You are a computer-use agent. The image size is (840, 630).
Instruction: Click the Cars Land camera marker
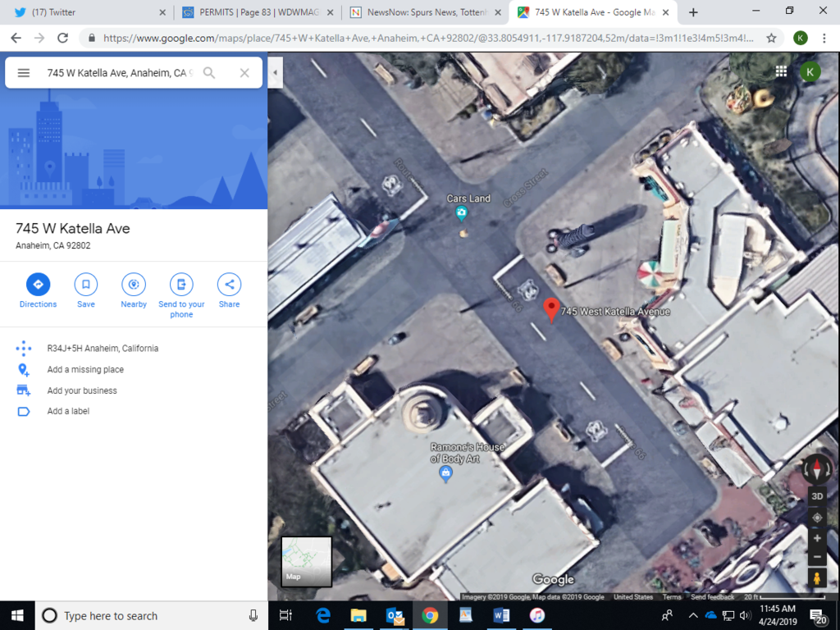coord(461,214)
